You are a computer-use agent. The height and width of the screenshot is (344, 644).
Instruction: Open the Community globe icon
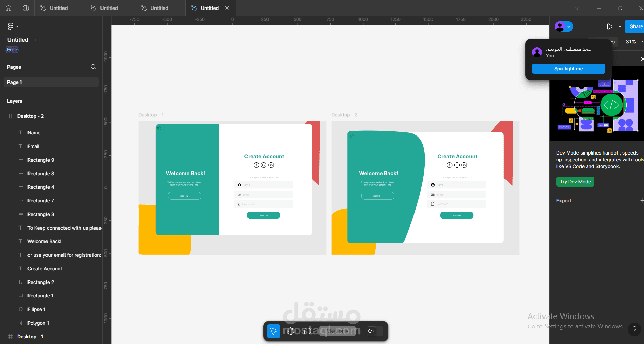(x=26, y=8)
